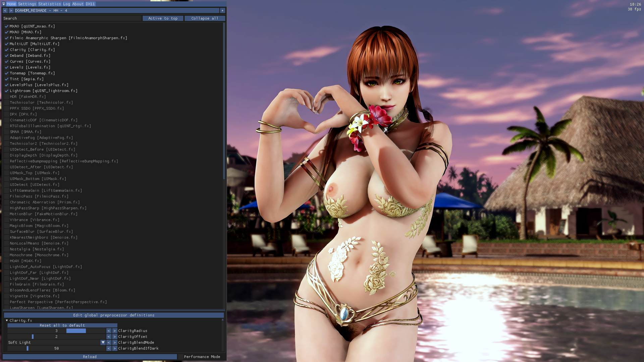Enable RTGlobalIllumination effect
Screen dimensions: 644x362
(6, 126)
